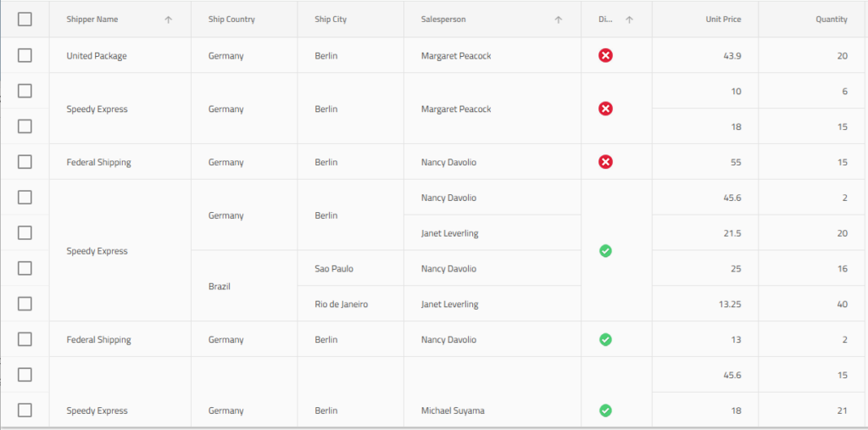Click Salesperson column sort arrow icon
This screenshot has width=868, height=430.
[x=558, y=20]
